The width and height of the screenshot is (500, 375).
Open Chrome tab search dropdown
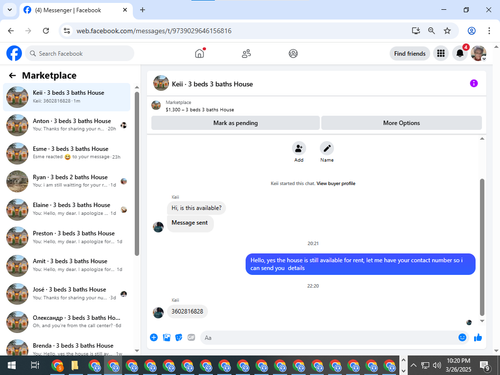point(10,10)
